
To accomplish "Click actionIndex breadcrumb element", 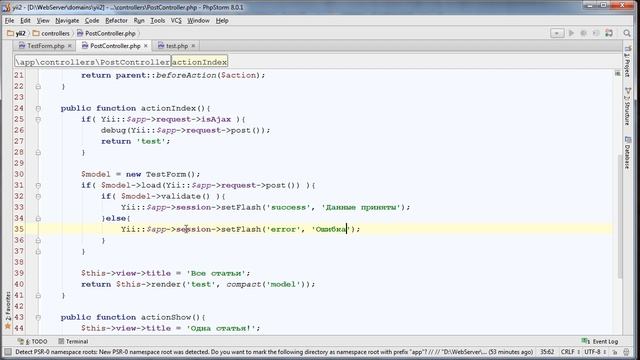I will point(199,62).
